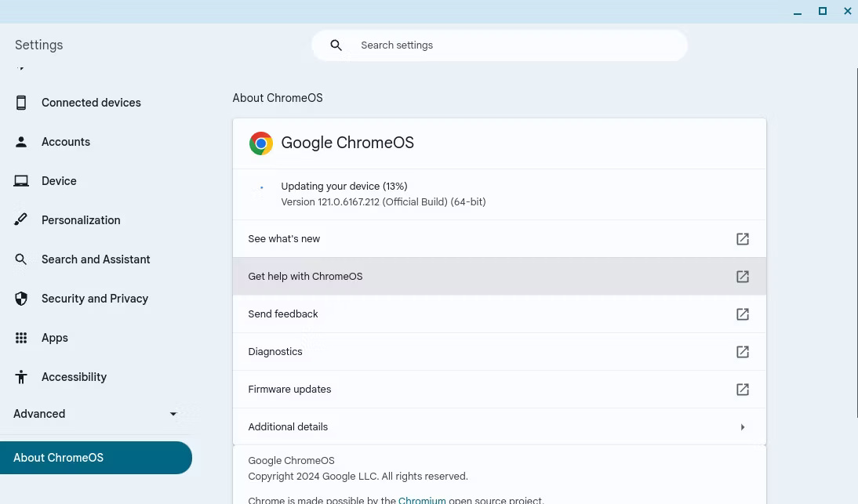858x504 pixels.
Task: Click the Security and Privacy shield icon
Action: point(21,298)
